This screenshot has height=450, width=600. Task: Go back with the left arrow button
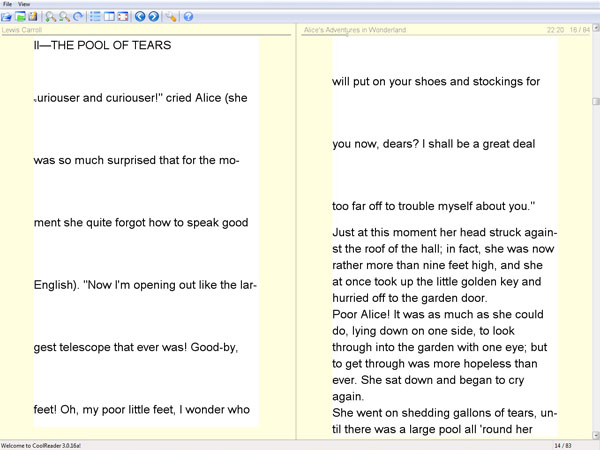(140, 16)
